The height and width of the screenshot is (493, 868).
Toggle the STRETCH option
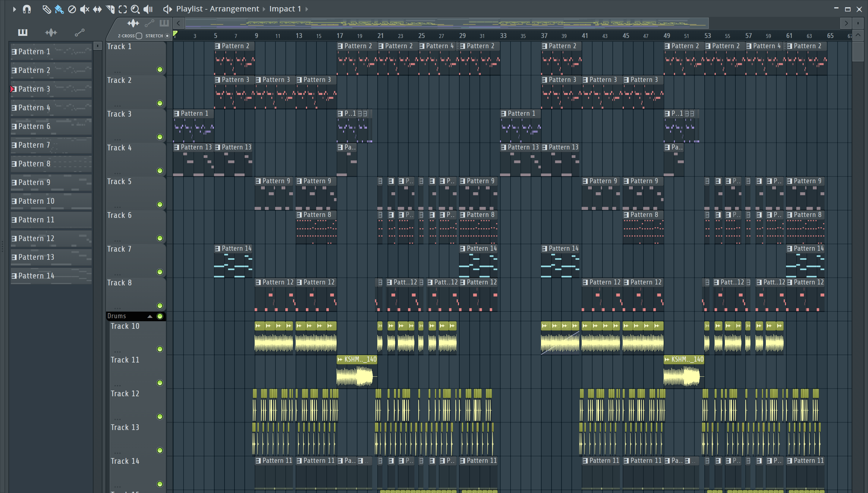(x=167, y=36)
